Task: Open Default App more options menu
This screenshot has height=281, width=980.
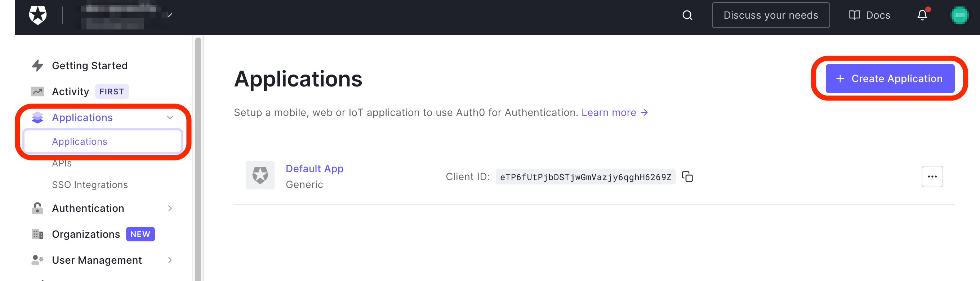Action: pos(932,177)
